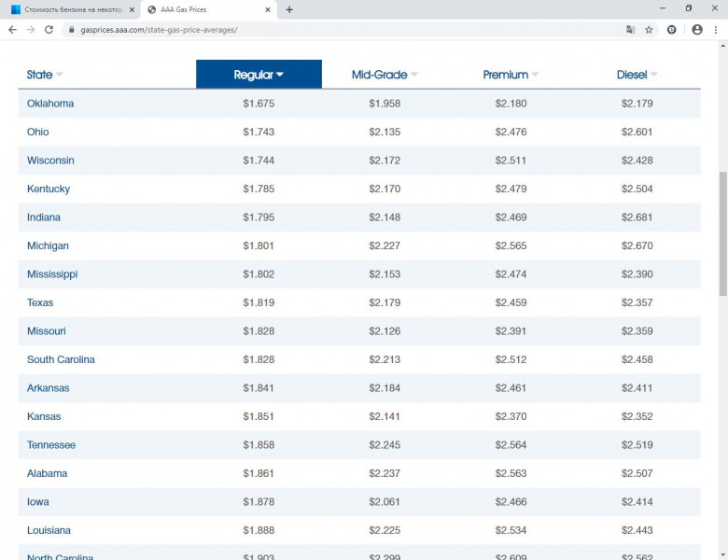
Task: Open the Chrome profile avatar
Action: pos(697,30)
